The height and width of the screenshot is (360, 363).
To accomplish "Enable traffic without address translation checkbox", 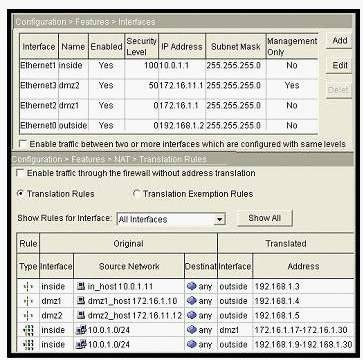I will click(20, 173).
